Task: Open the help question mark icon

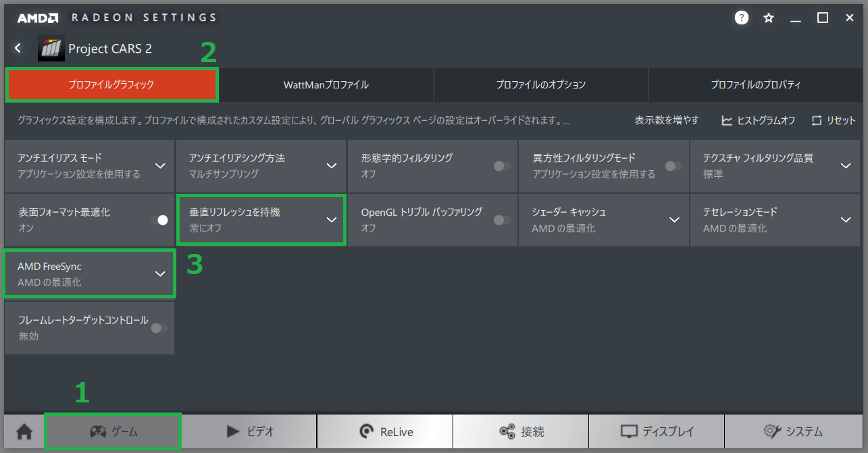Action: pos(742,18)
